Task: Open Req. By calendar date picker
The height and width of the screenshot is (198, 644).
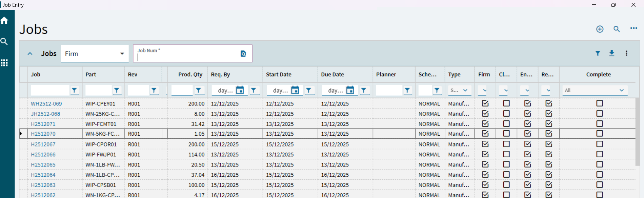Action: tap(240, 90)
